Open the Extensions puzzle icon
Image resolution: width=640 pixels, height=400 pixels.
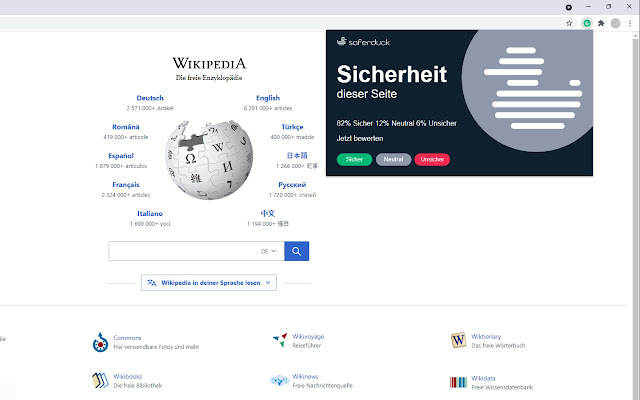(x=601, y=23)
